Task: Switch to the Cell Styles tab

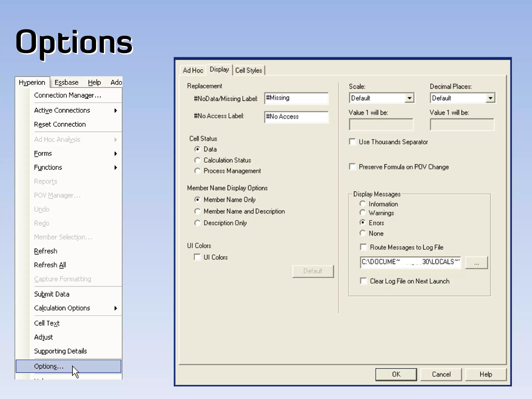Action: click(249, 70)
